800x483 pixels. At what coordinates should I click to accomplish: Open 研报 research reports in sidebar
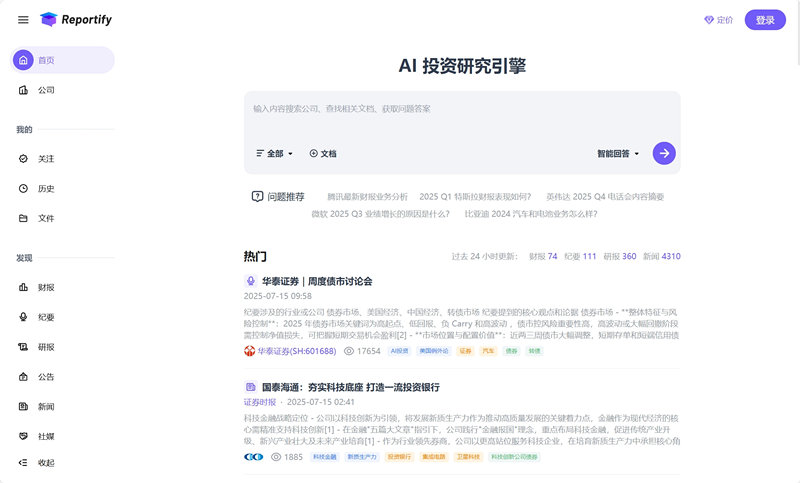coord(46,347)
